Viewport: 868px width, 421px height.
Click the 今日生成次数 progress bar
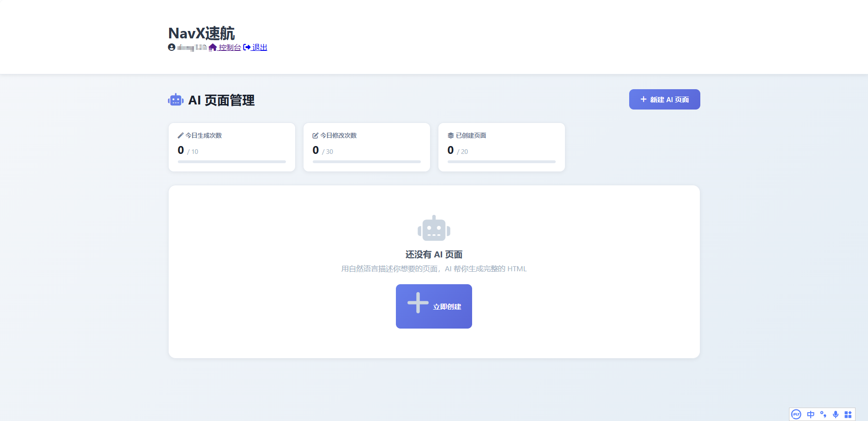point(232,162)
